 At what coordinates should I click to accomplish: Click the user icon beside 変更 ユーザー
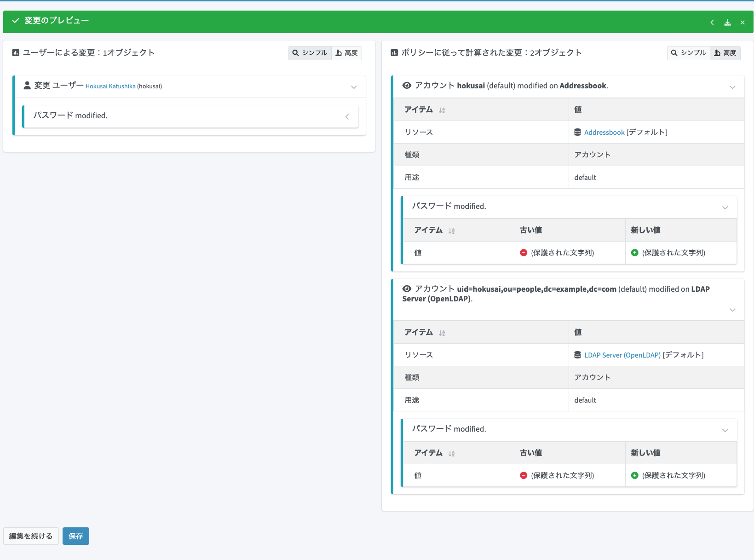click(27, 86)
